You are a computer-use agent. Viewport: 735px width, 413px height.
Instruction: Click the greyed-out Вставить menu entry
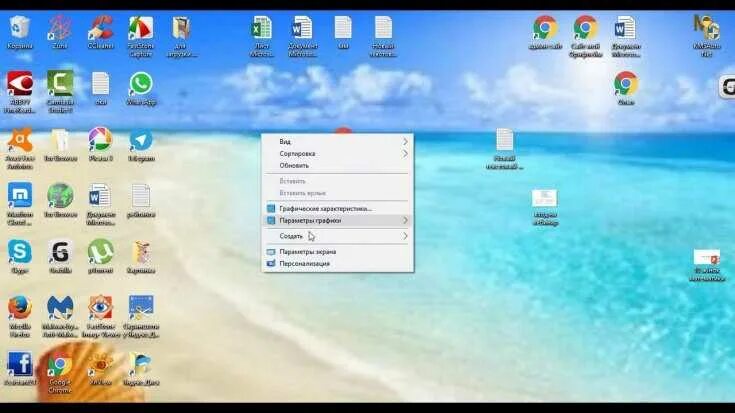pos(338,181)
